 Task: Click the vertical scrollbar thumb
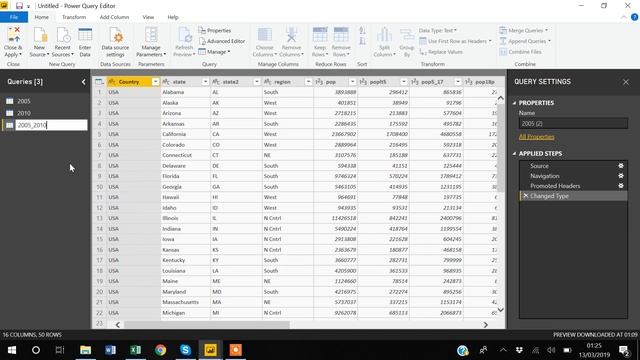(x=500, y=148)
